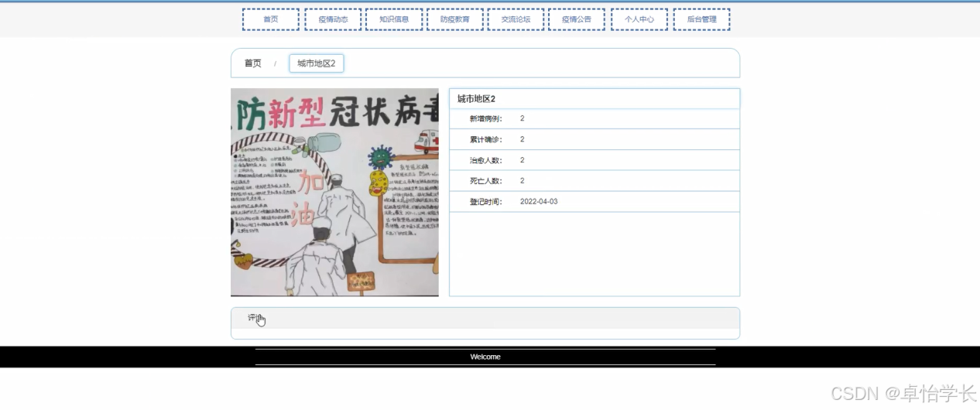Click the 首页 breadcrumb link
This screenshot has height=410, width=980.
coord(253,63)
